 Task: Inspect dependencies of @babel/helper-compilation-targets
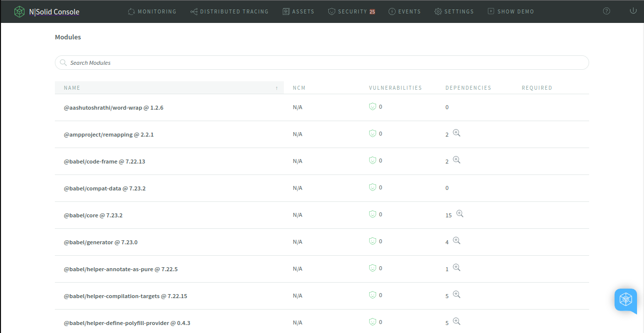(456, 295)
